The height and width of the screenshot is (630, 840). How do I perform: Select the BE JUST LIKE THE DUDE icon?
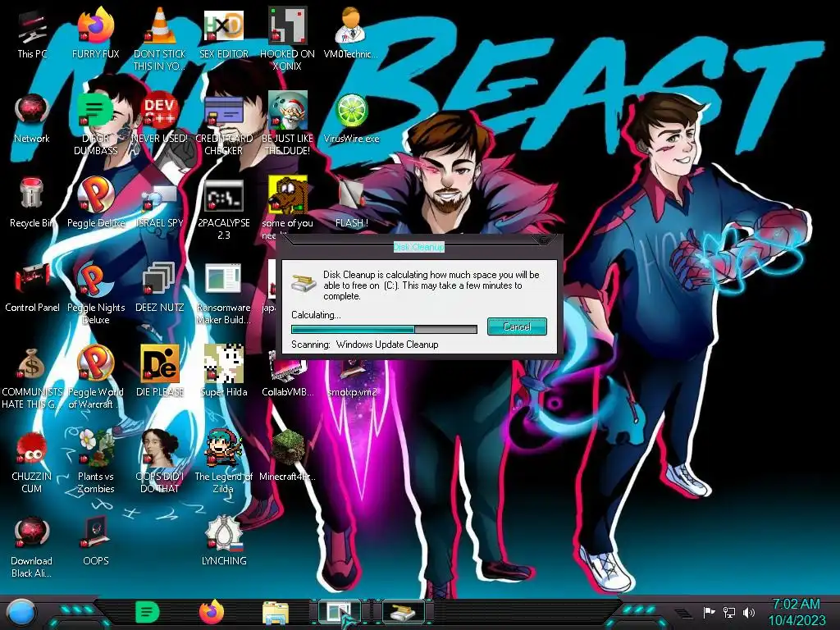pos(288,112)
